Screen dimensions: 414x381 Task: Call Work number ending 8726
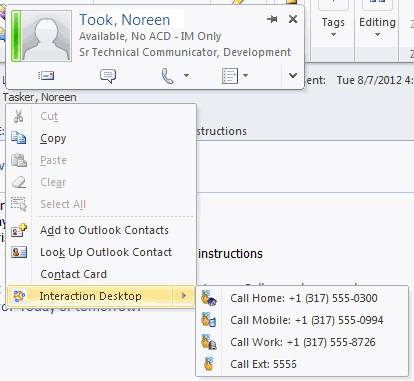click(302, 342)
